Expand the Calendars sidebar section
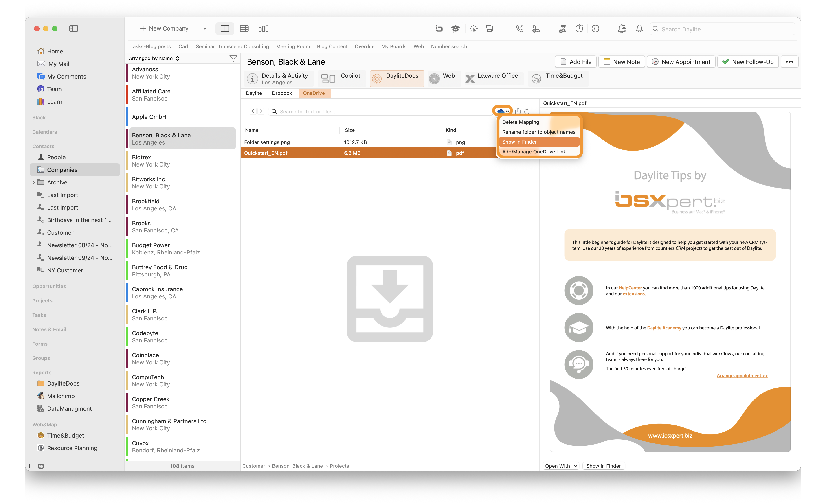The height and width of the screenshot is (504, 826). [x=44, y=132]
